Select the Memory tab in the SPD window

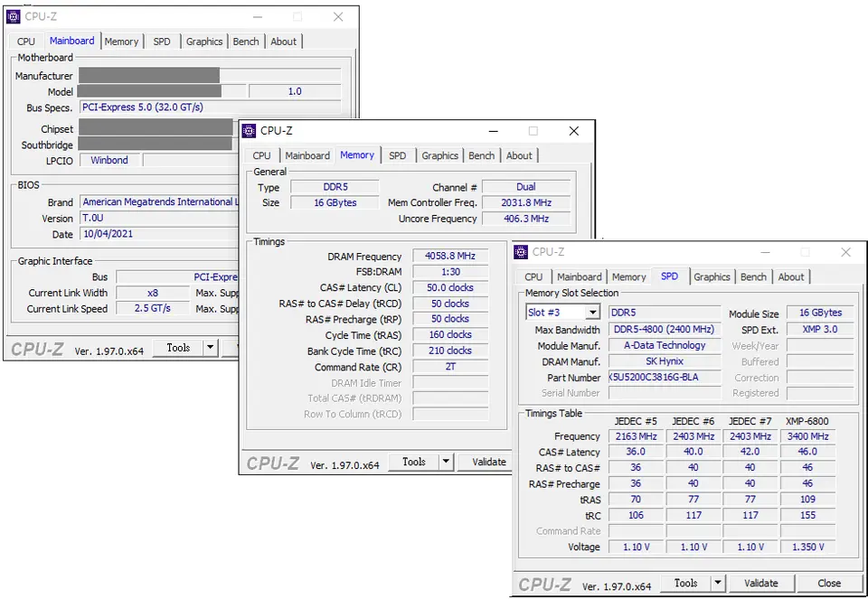(628, 276)
